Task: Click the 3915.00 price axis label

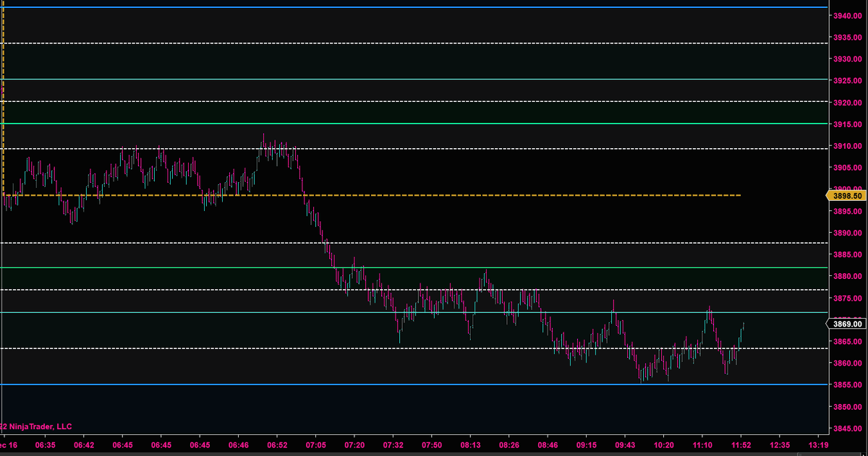Action: (x=848, y=124)
